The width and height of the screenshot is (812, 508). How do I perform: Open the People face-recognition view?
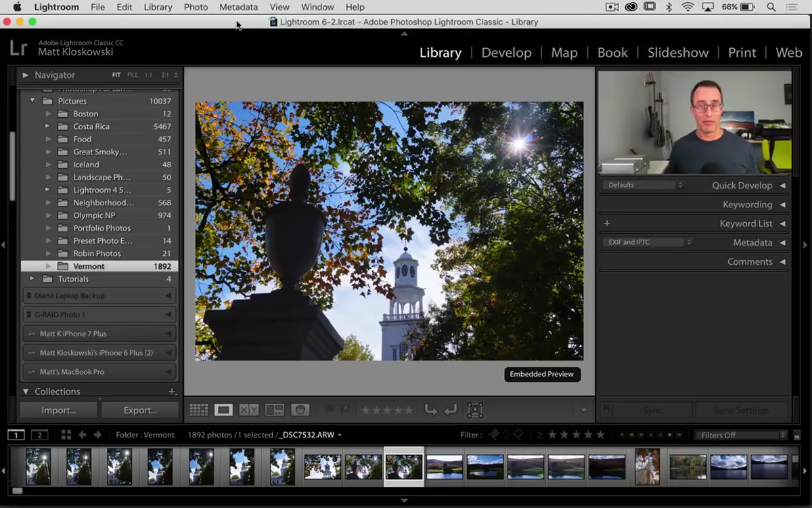(300, 410)
